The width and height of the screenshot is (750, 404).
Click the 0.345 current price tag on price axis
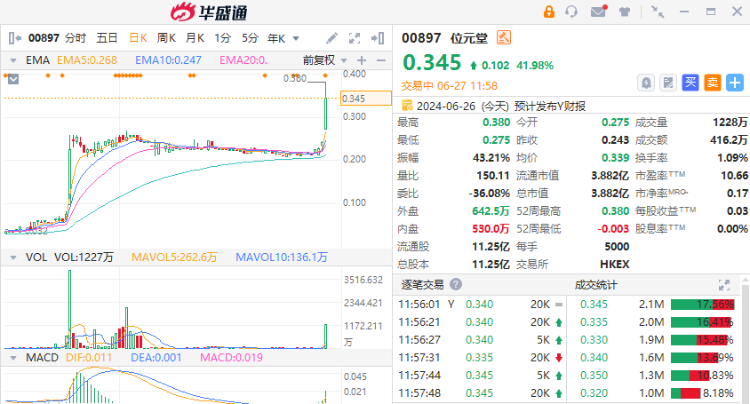pos(365,98)
